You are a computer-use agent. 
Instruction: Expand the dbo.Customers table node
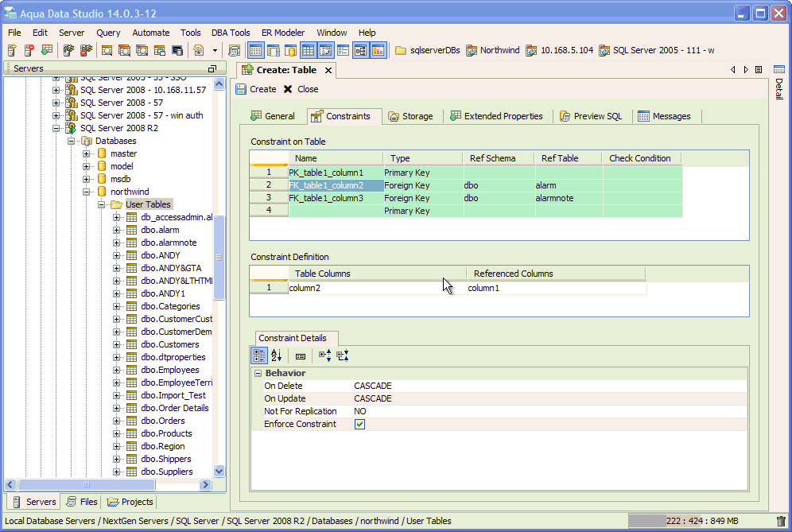117,344
